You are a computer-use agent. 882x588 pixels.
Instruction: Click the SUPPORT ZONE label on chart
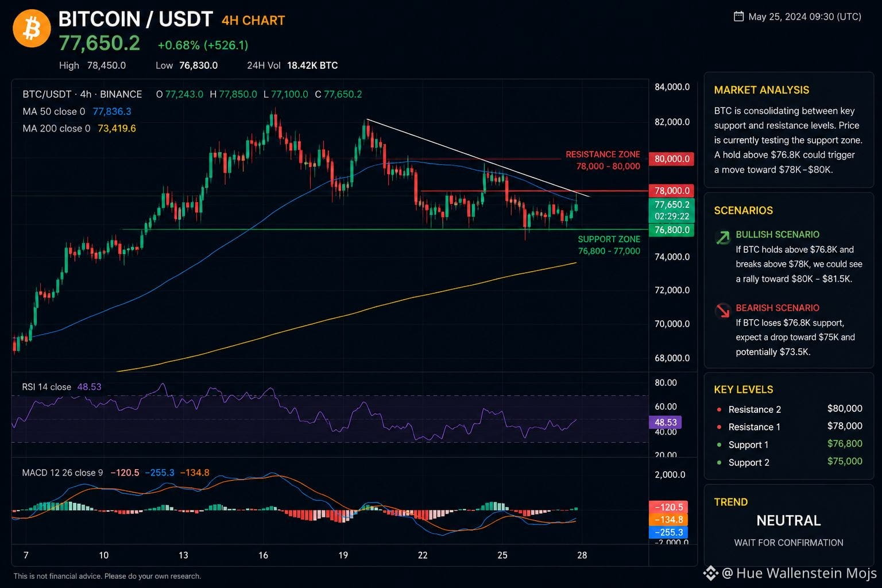(609, 239)
